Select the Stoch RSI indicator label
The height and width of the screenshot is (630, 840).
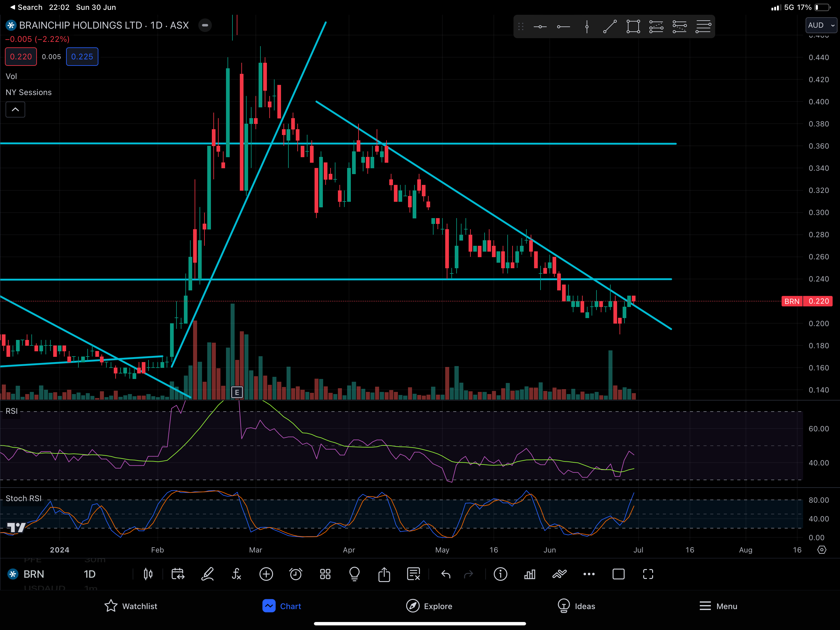click(24, 498)
